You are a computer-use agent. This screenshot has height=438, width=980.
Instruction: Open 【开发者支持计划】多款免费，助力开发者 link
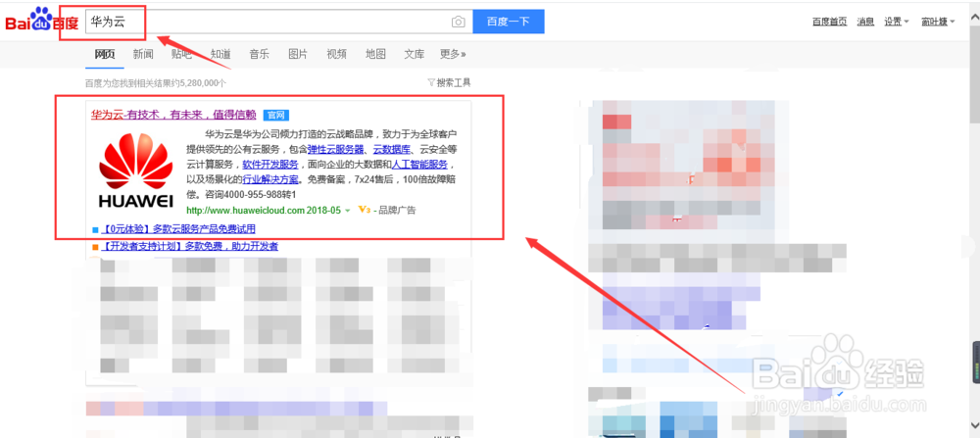189,246
